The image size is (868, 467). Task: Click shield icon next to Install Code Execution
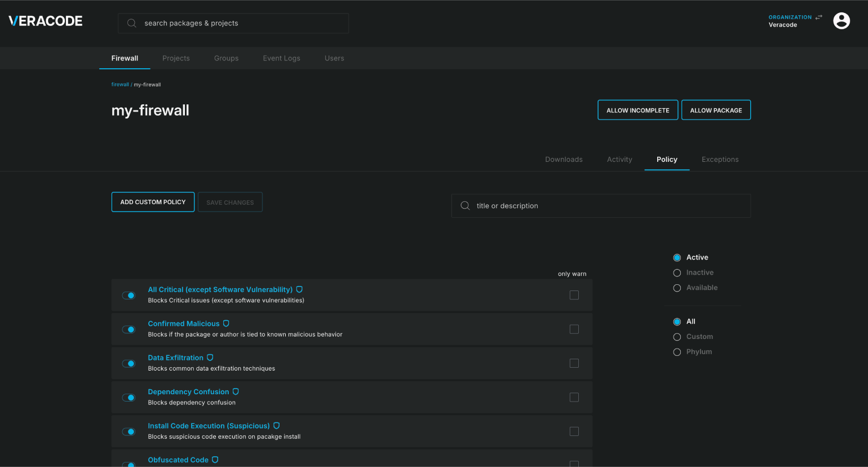pos(276,426)
